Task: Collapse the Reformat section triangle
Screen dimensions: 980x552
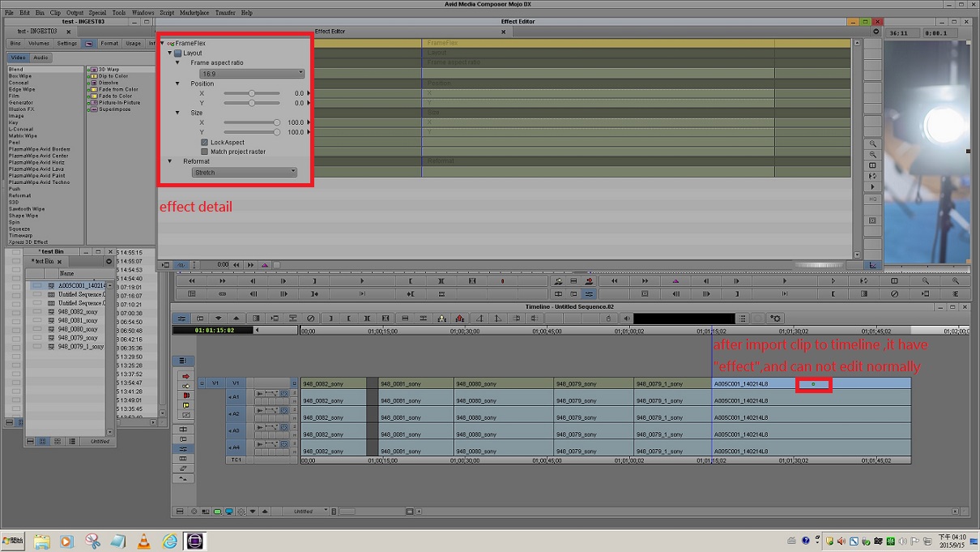Action: (x=170, y=161)
